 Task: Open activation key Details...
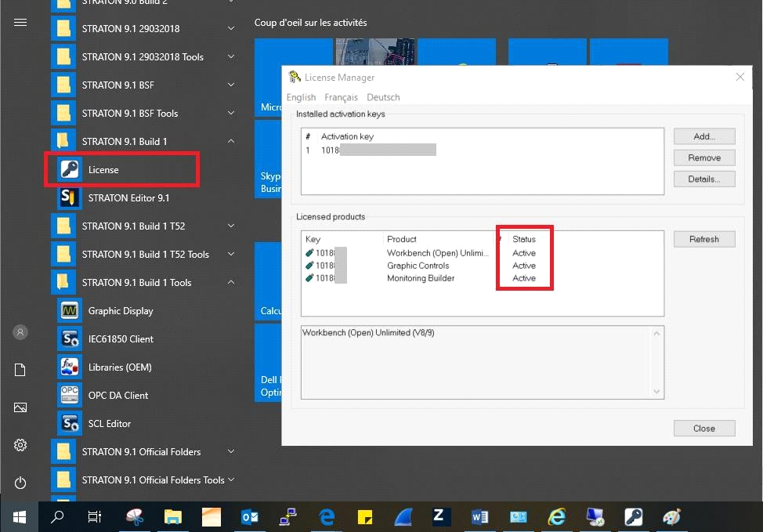(x=704, y=179)
